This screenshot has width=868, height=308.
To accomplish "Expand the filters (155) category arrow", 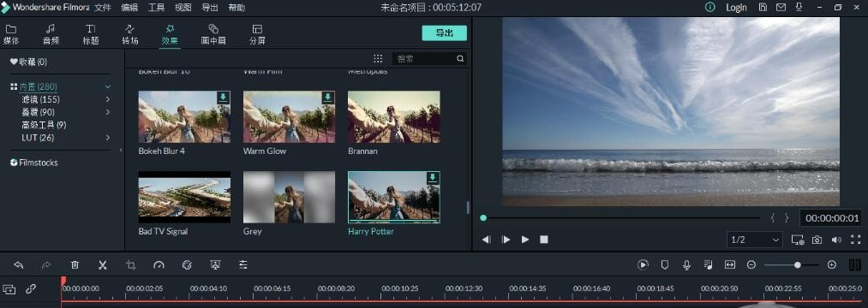I will tap(108, 99).
